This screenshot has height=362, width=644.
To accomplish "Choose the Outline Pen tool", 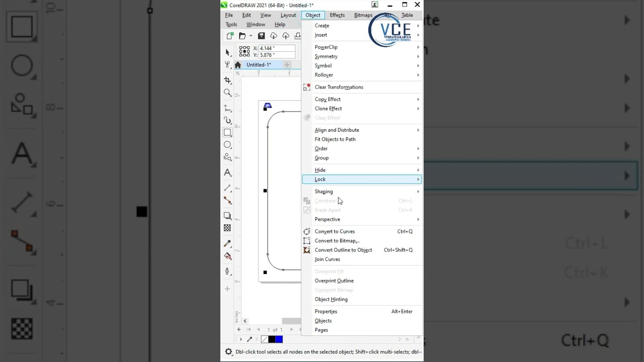I will click(227, 271).
